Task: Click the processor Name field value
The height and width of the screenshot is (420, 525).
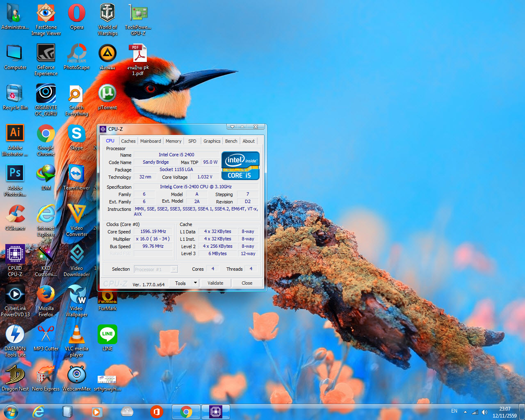Action: click(x=176, y=155)
